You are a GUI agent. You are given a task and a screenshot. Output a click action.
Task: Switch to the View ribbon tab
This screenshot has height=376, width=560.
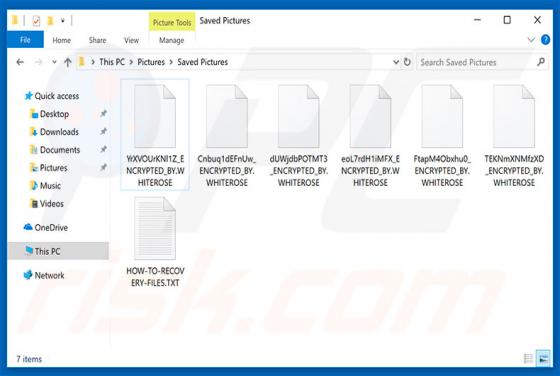tap(131, 40)
